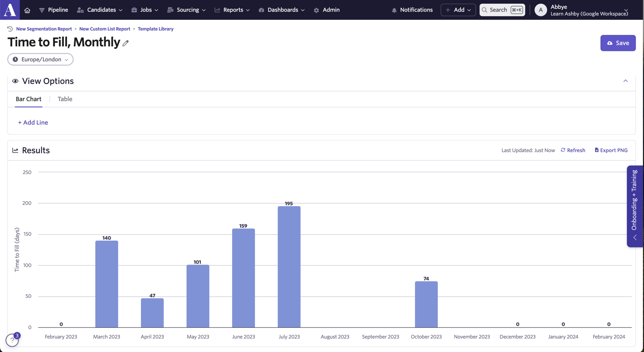644x352 pixels.
Task: Click the May 2023 bar
Action: pos(198,296)
